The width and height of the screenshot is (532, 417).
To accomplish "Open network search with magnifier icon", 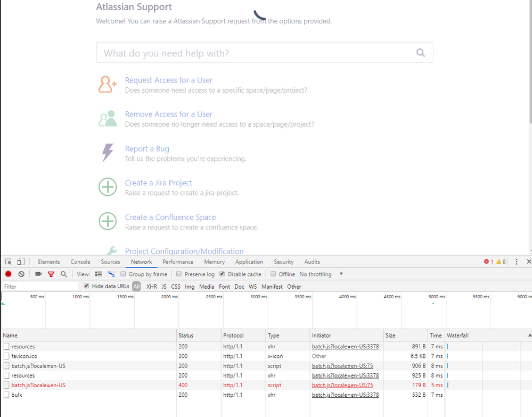I will point(63,274).
